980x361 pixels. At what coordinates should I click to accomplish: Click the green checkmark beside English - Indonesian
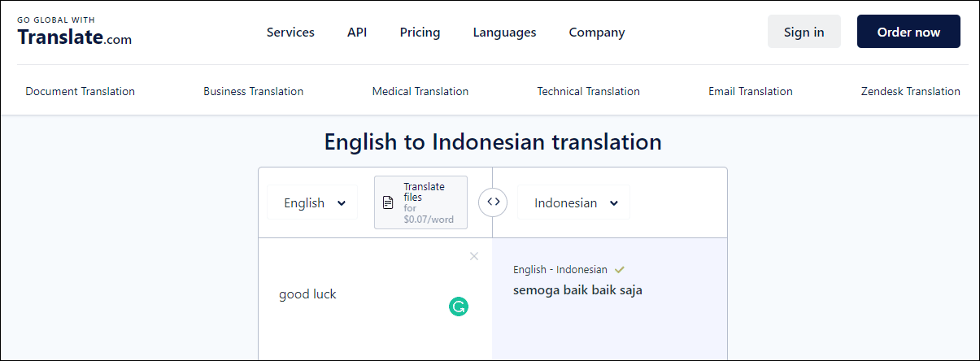coord(620,269)
